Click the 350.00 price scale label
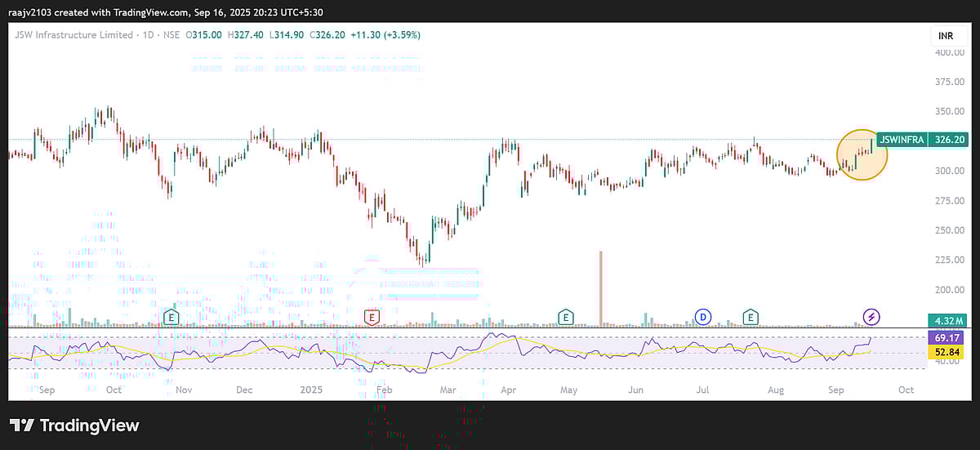 click(950, 111)
